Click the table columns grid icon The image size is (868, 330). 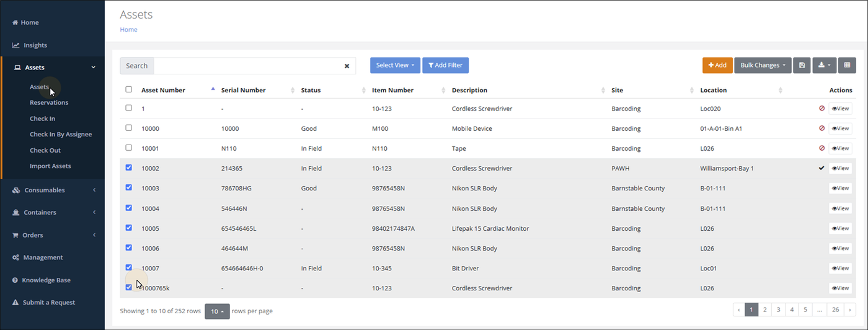(x=847, y=65)
